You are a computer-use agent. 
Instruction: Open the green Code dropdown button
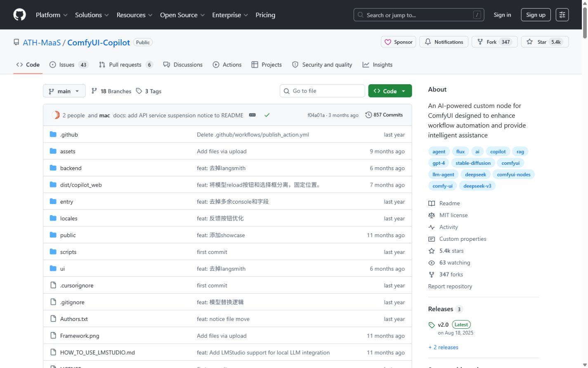[x=390, y=91]
